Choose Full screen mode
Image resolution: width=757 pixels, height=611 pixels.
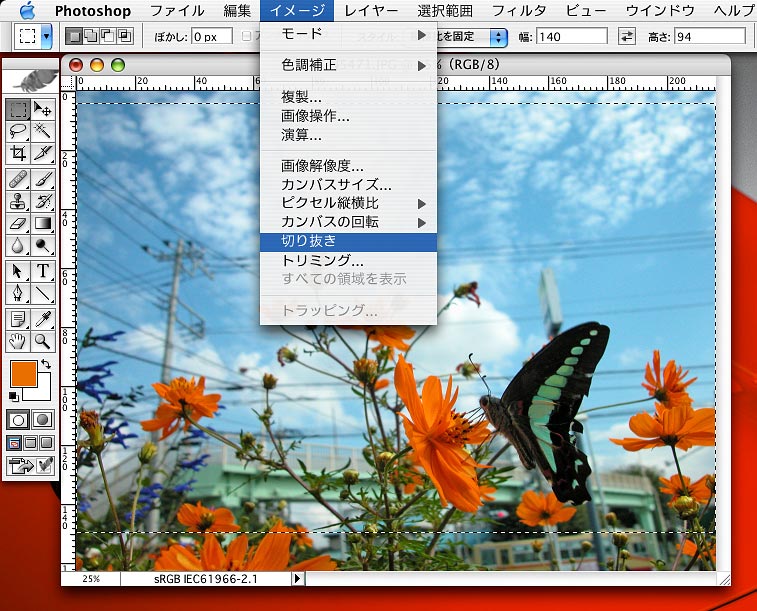click(47, 443)
